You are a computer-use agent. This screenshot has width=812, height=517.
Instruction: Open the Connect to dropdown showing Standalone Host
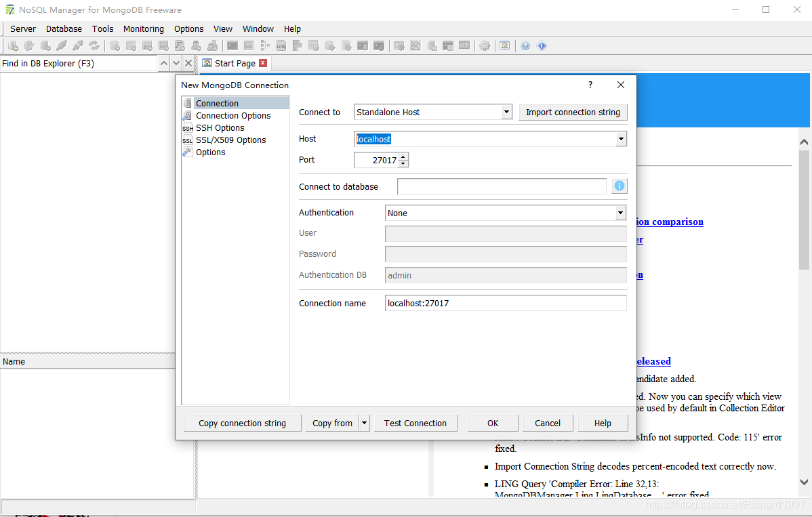pos(506,112)
